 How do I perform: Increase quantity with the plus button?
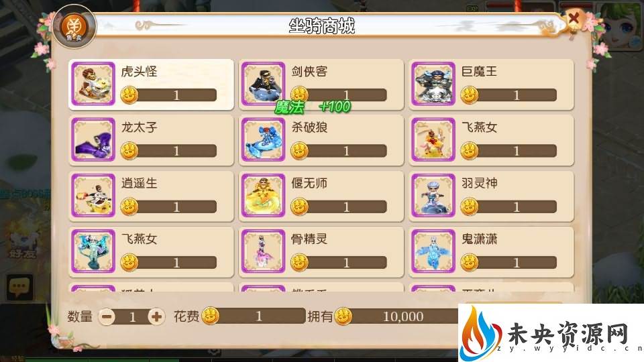[x=156, y=316]
